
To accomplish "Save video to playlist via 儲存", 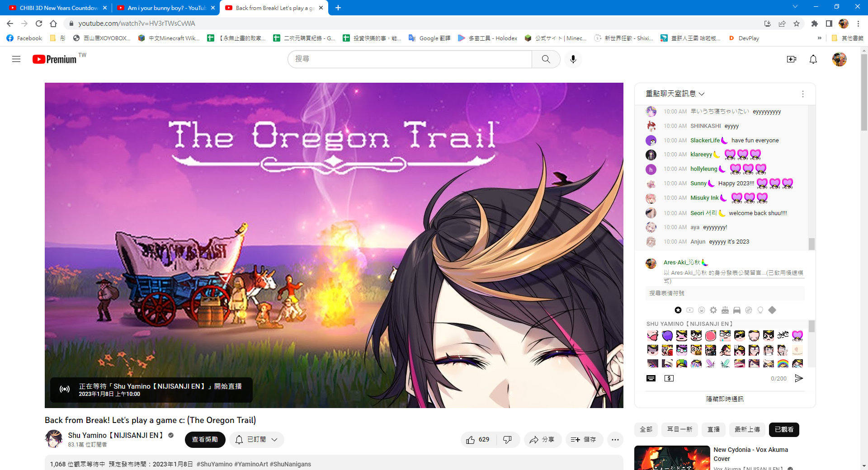I will (584, 440).
